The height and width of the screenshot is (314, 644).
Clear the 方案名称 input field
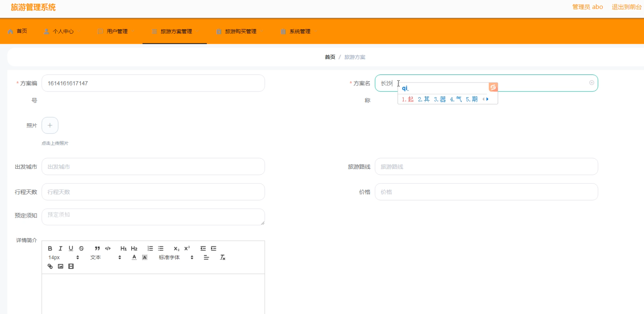[592, 83]
